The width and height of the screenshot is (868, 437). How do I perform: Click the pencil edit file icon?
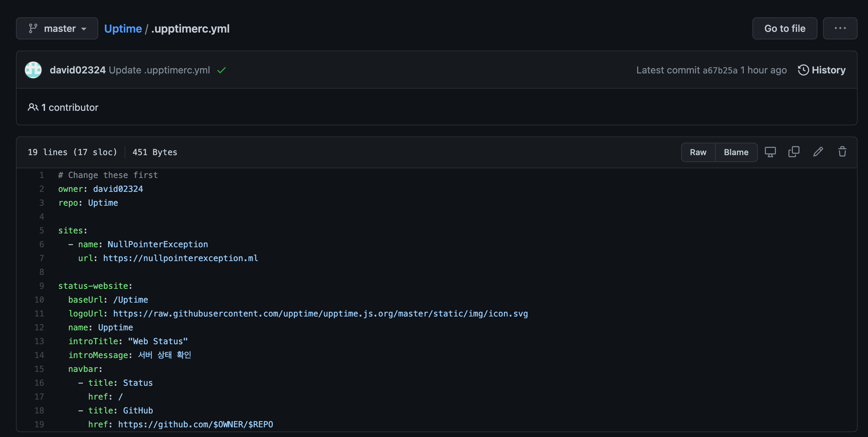(818, 152)
